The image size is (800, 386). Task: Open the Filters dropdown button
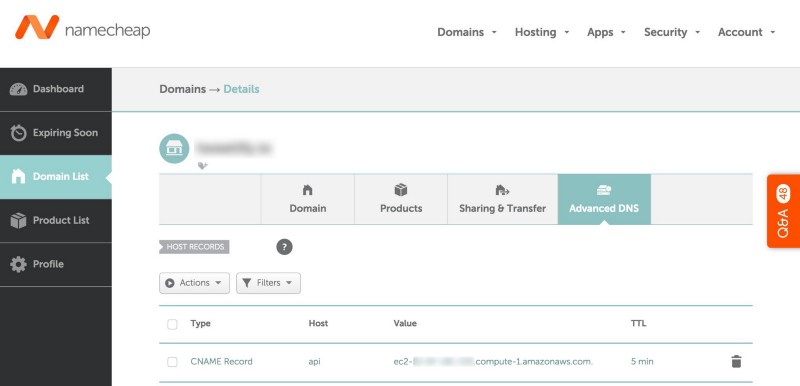(x=268, y=283)
